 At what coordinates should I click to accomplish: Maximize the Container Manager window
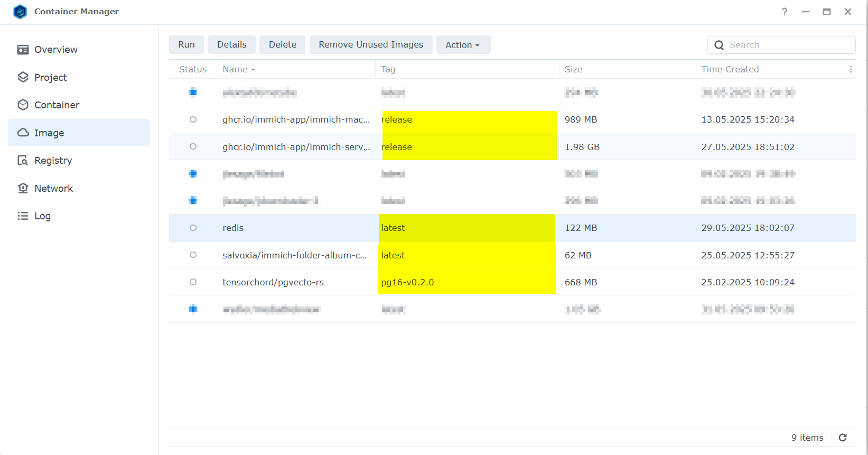(x=827, y=12)
